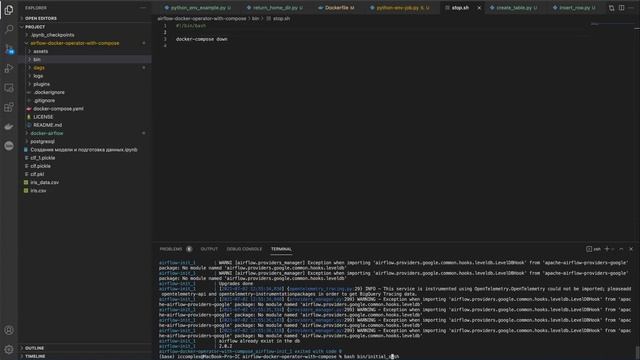
Task: Click the zsh shell indicator in terminal panel
Action: pos(593,249)
